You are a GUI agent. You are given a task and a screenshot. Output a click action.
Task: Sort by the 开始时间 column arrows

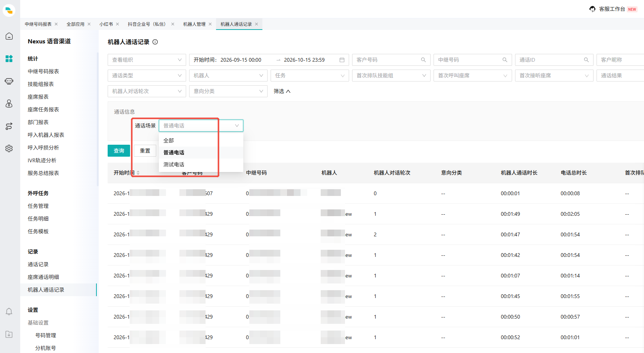pyautogui.click(x=138, y=173)
